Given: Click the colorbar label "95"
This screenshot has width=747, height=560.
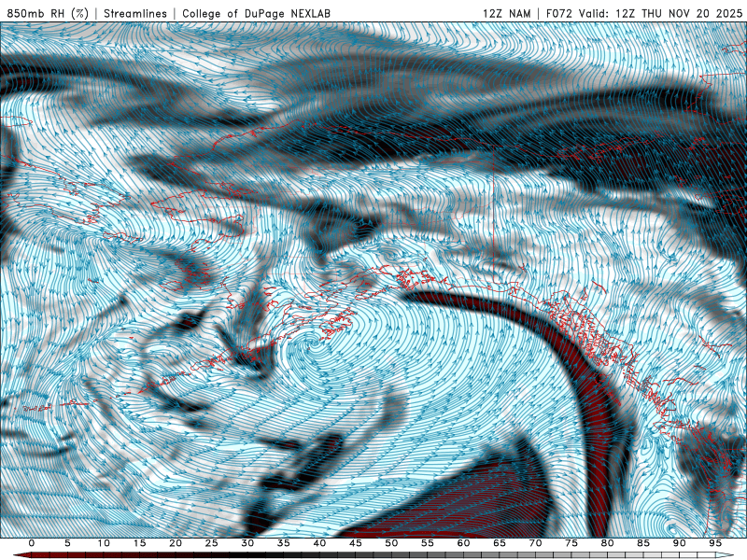Looking at the screenshot, I should tap(715, 543).
